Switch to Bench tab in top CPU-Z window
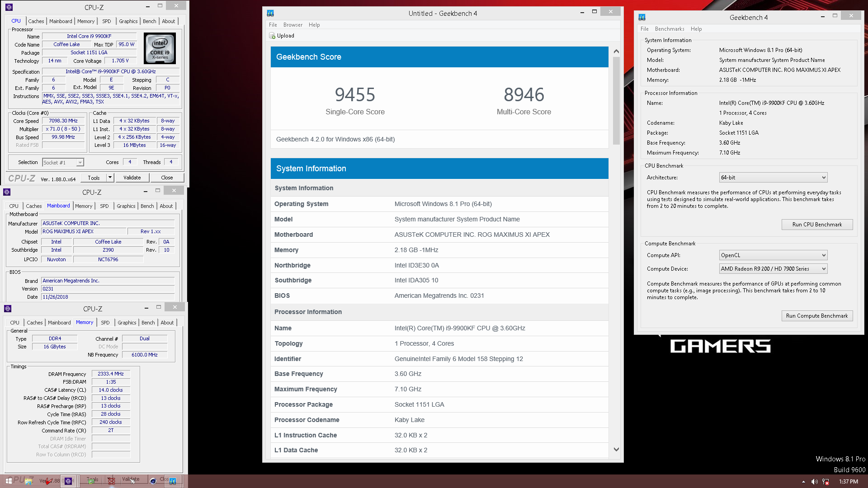 (x=150, y=21)
